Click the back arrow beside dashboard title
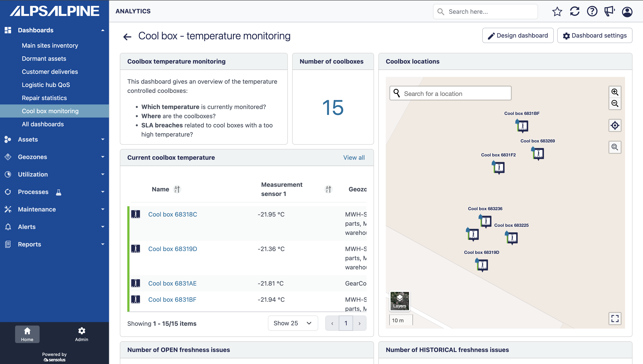Viewport: 643px width, 364px height. point(127,37)
